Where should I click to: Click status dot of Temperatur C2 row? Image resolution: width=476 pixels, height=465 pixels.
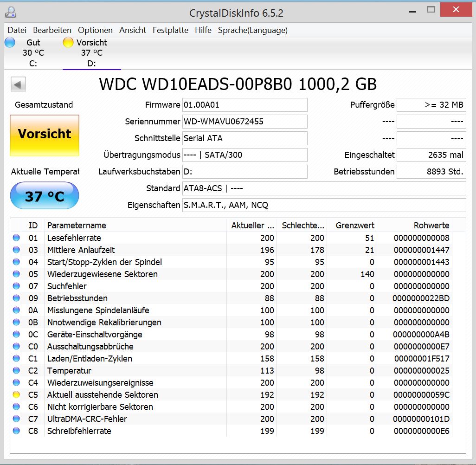pyautogui.click(x=16, y=370)
